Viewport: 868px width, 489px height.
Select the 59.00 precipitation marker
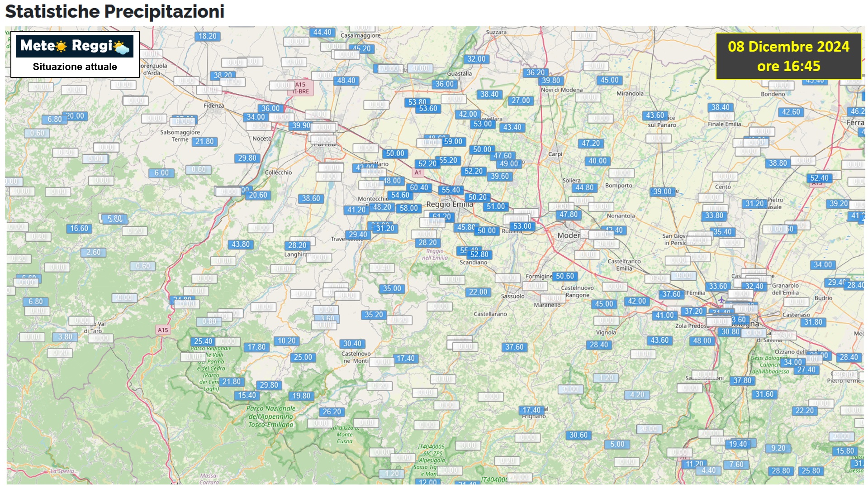click(453, 142)
